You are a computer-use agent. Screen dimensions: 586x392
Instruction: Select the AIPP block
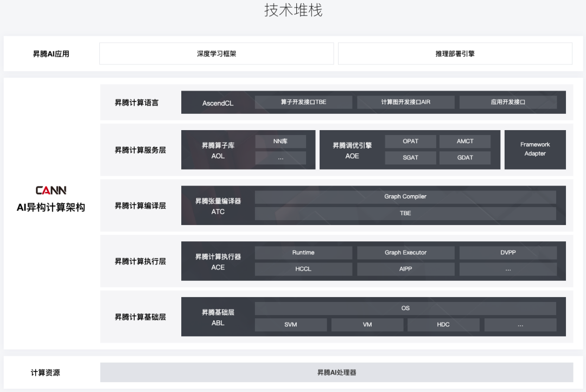coord(406,269)
